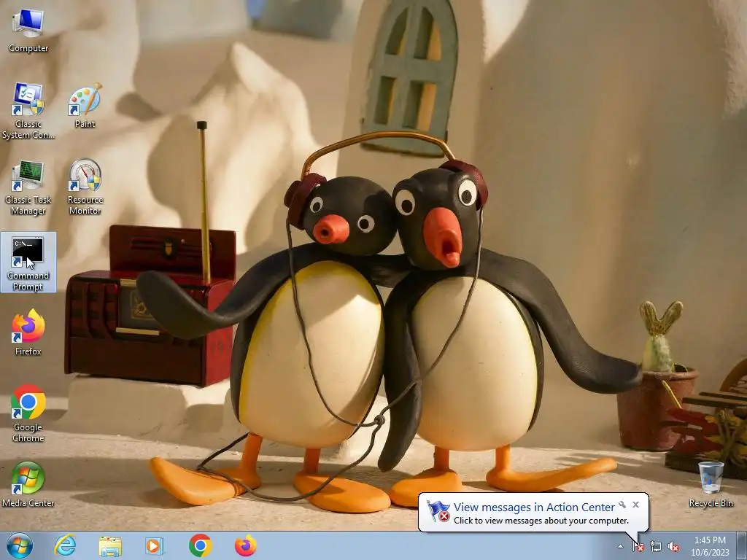The image size is (747, 560).
Task: Close the Action Center notification balloon
Action: coord(635,505)
